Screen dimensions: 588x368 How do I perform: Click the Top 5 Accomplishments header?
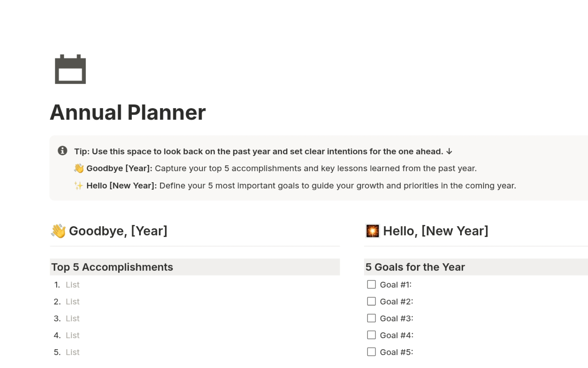pos(112,267)
